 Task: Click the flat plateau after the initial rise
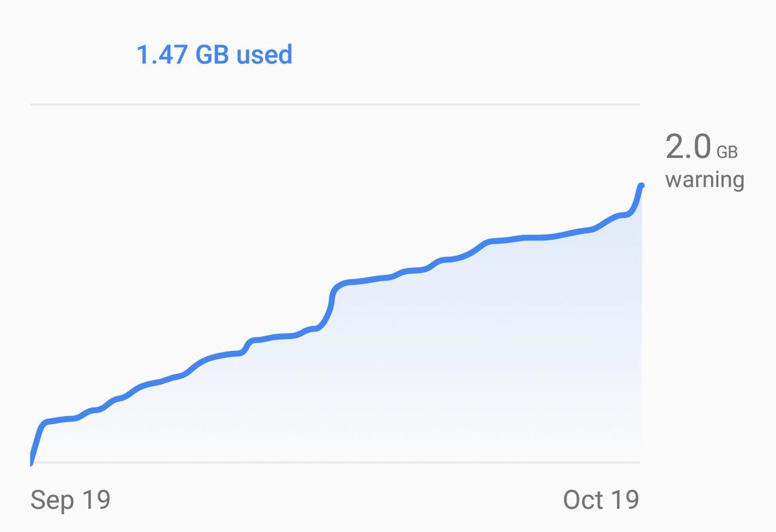(x=61, y=420)
